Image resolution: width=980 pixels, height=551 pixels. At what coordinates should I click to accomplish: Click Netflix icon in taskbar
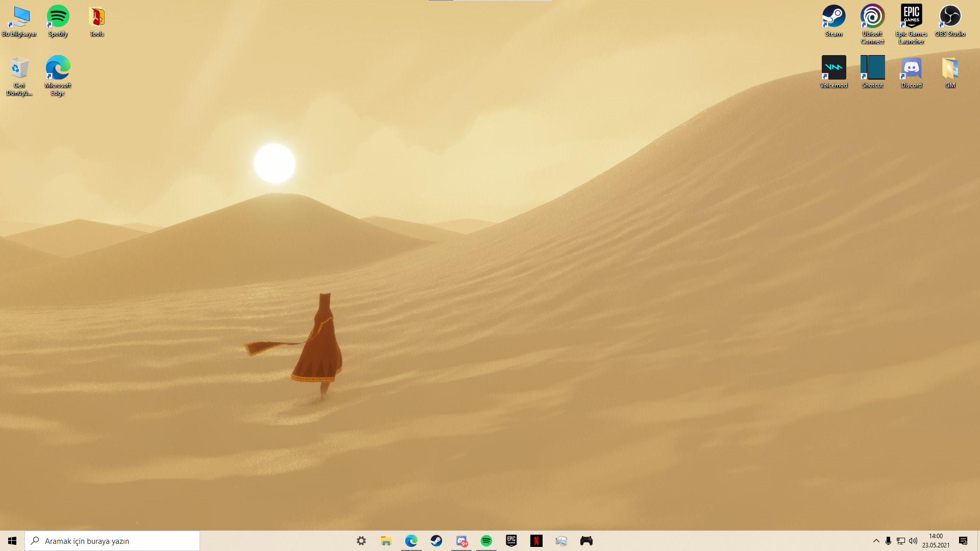coord(536,541)
